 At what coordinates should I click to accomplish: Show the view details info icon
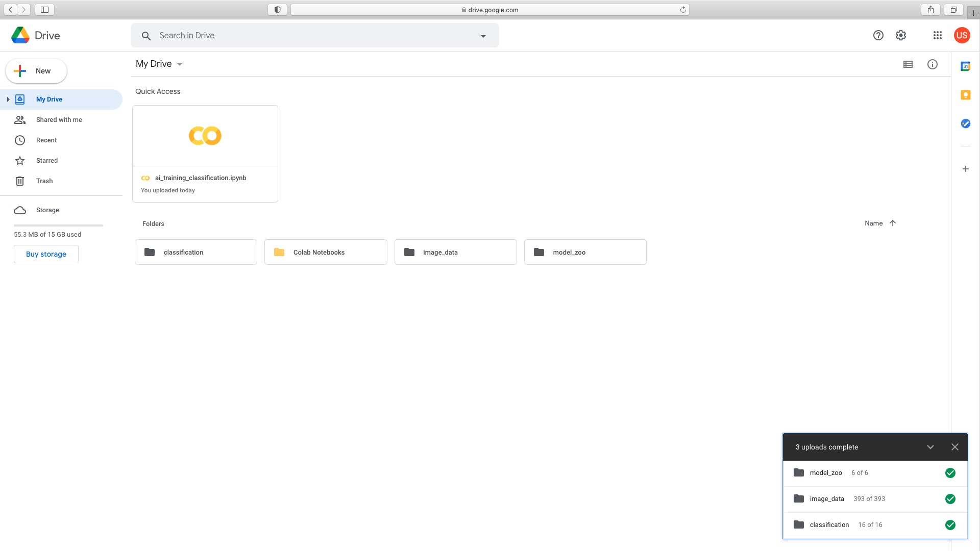coord(932,64)
